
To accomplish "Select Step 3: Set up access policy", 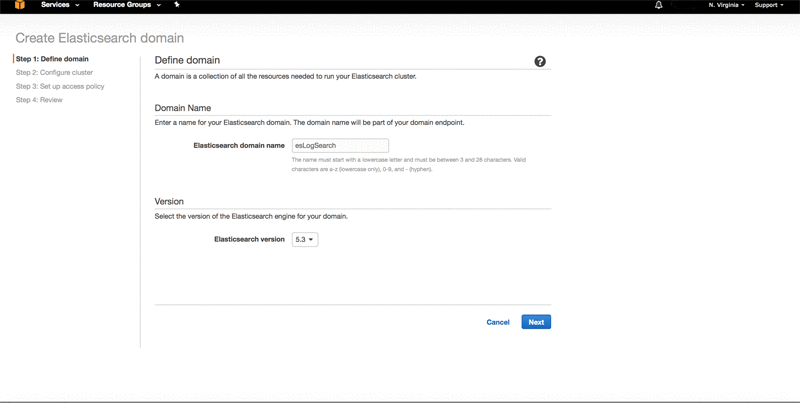I will pyautogui.click(x=60, y=86).
